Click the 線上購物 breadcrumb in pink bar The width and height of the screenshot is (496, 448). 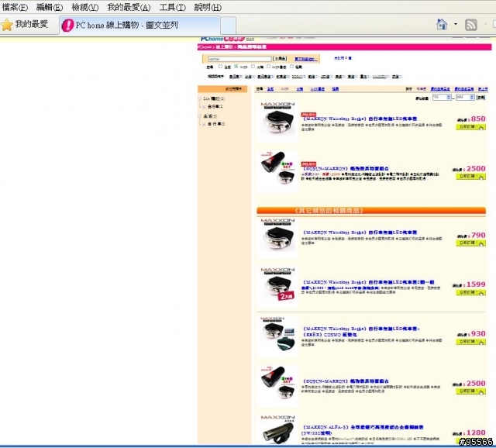coord(225,47)
